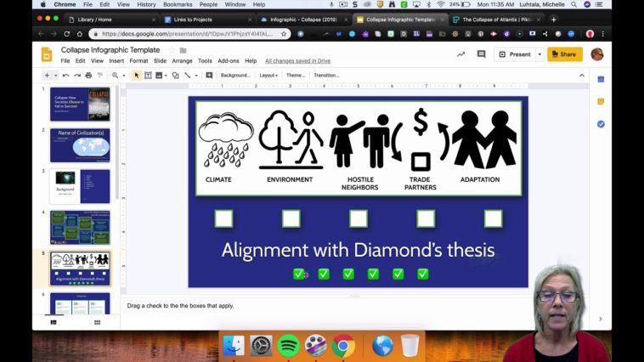Select the Text box tool
The height and width of the screenshot is (362, 644).
click(148, 75)
